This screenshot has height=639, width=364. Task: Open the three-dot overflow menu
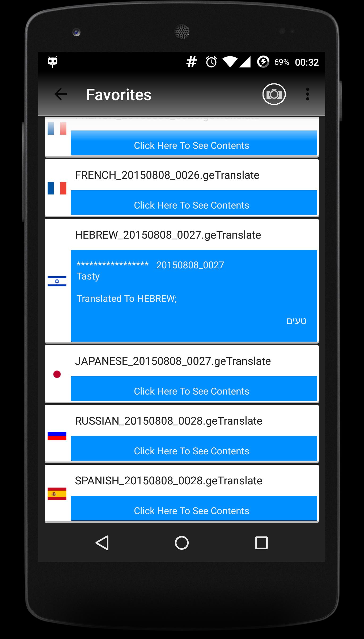pyautogui.click(x=307, y=94)
